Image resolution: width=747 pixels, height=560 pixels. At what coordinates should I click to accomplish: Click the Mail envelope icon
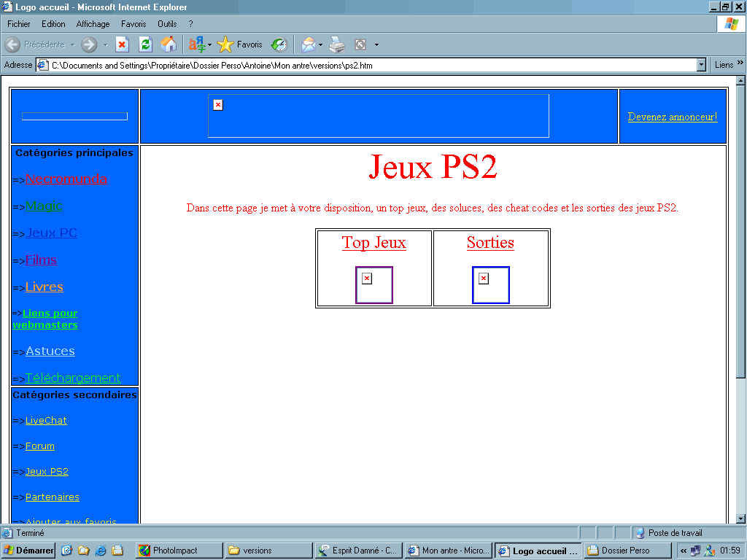[309, 44]
